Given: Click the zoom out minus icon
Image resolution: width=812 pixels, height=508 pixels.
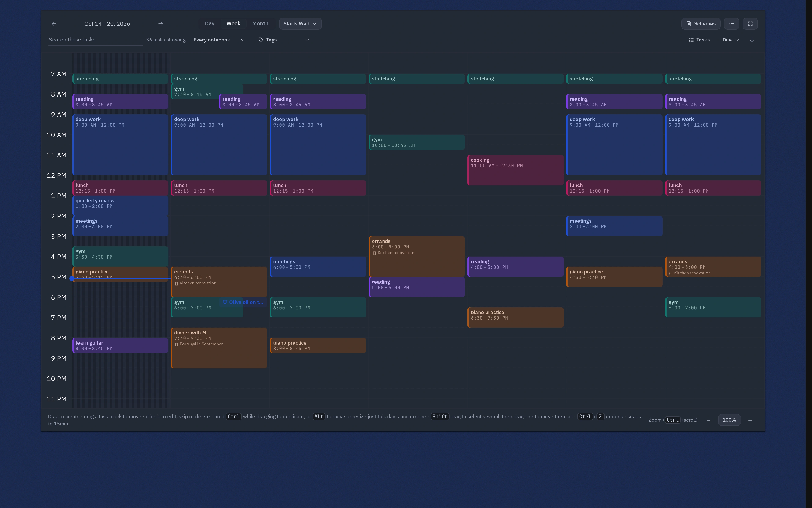Looking at the screenshot, I should [x=708, y=420].
